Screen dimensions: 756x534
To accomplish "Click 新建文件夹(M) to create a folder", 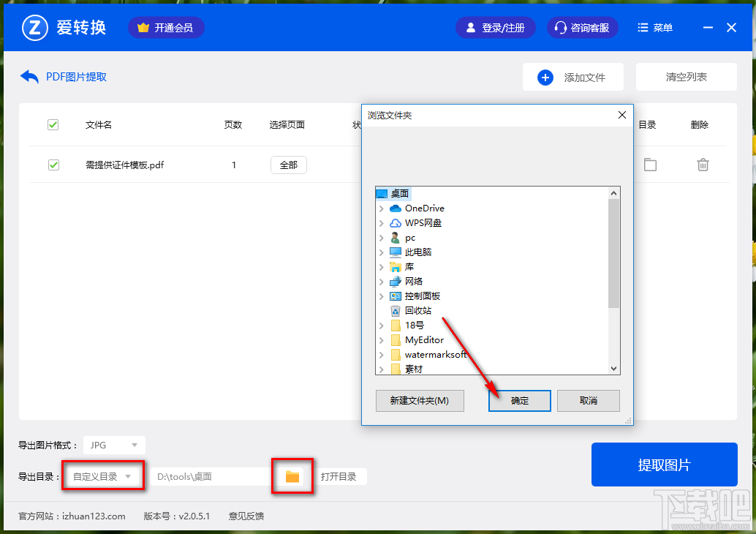I will [420, 401].
